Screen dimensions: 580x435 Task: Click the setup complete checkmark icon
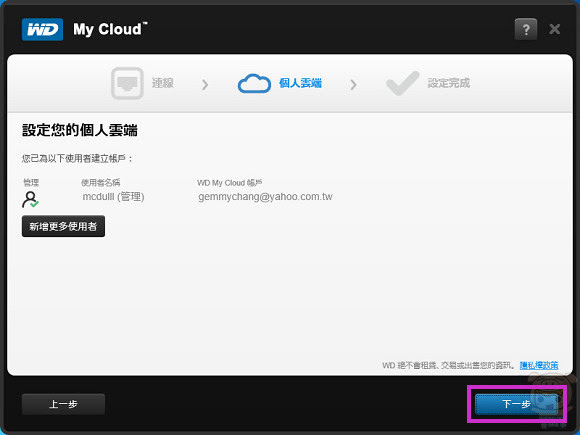(x=402, y=83)
